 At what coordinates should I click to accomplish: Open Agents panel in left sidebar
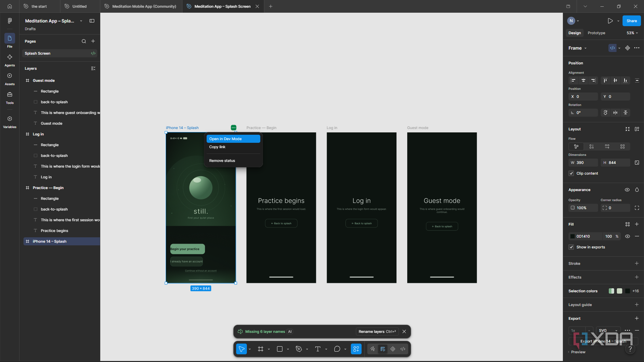[x=10, y=60]
